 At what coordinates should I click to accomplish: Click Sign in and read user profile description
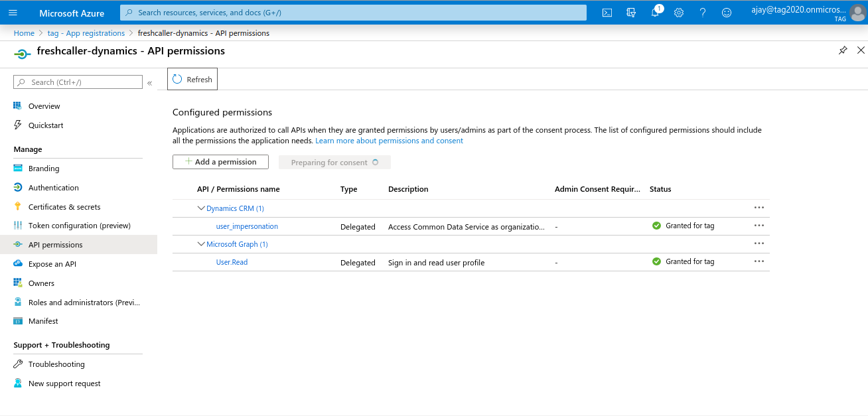(437, 263)
